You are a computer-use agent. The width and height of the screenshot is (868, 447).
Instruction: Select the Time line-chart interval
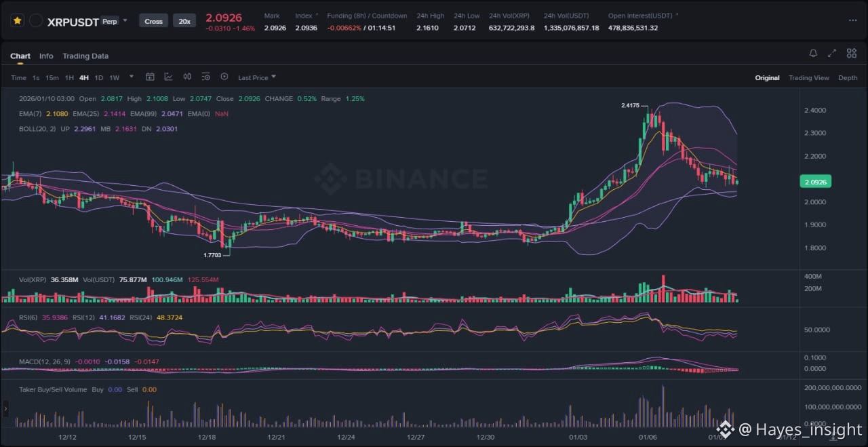[18, 77]
